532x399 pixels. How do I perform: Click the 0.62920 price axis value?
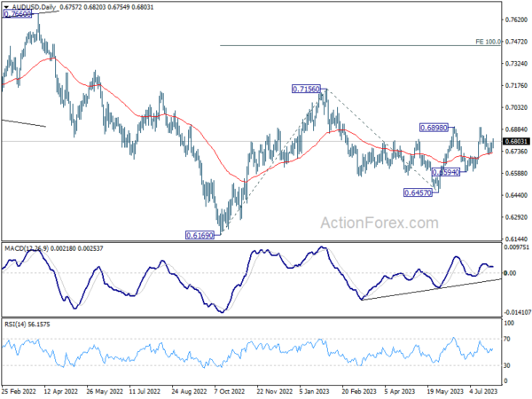[516, 217]
